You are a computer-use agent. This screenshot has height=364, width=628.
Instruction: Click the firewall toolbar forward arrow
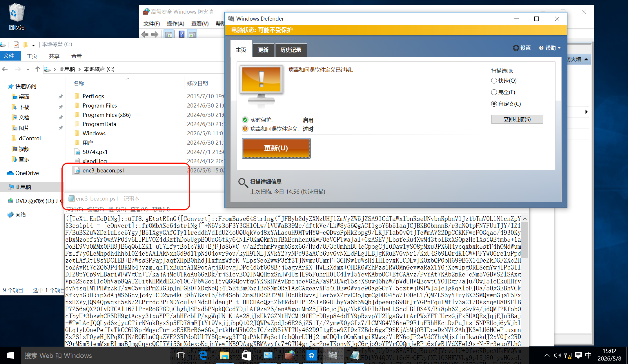click(x=155, y=34)
